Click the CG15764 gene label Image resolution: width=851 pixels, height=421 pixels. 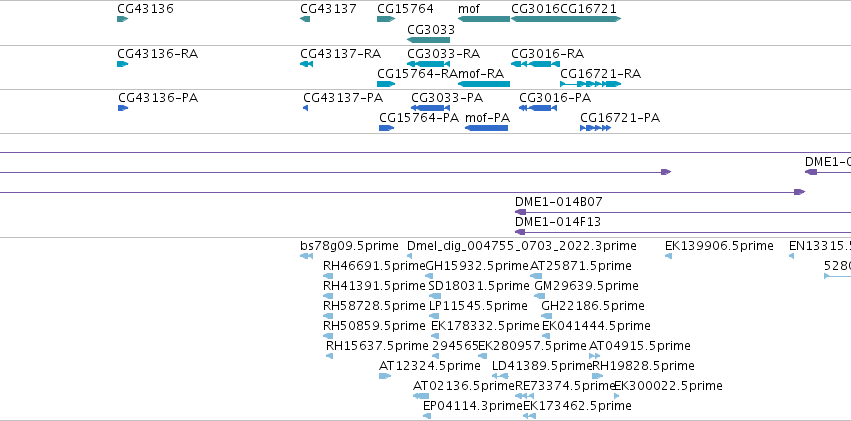pos(405,9)
